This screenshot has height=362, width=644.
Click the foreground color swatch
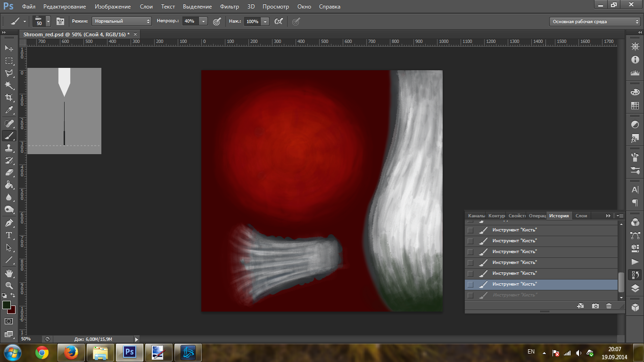click(7, 305)
